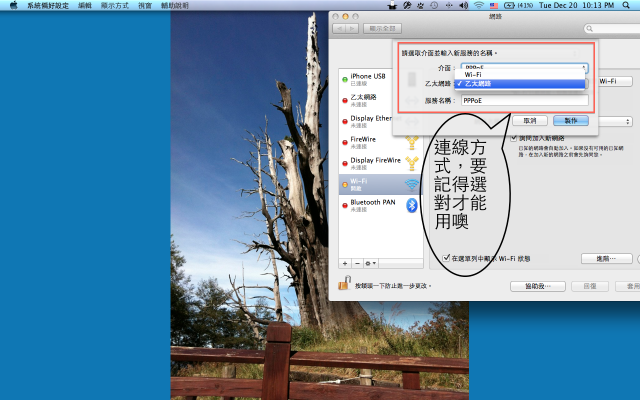Click the paw print menu bar icon
Screen dimensions: 640x400
point(420,5)
